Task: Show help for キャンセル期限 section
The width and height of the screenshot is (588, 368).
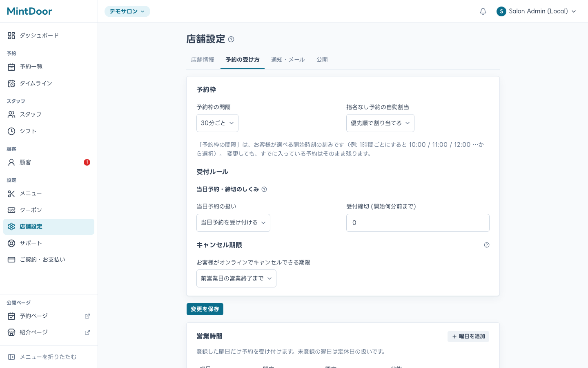Action: (x=487, y=245)
